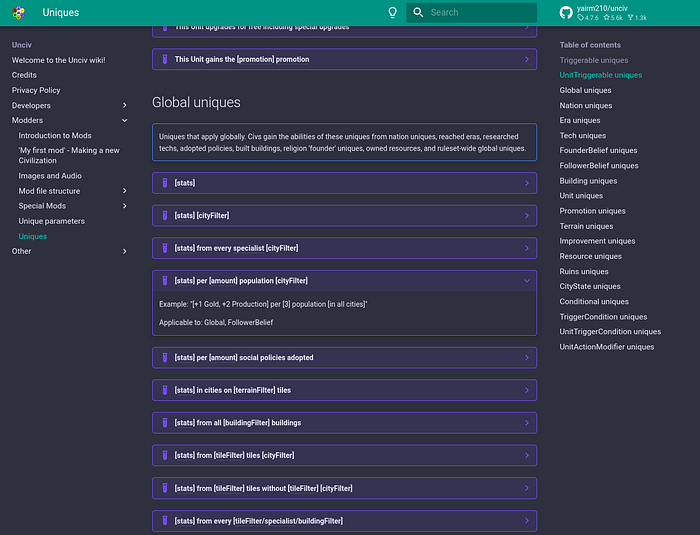Expand Mod file structure chevron

(125, 191)
